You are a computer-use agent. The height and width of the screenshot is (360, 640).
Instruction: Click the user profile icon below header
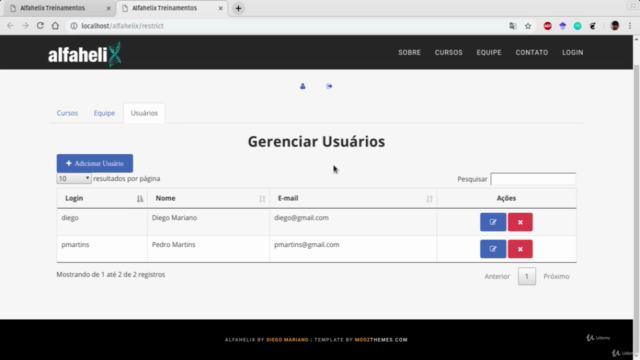302,86
